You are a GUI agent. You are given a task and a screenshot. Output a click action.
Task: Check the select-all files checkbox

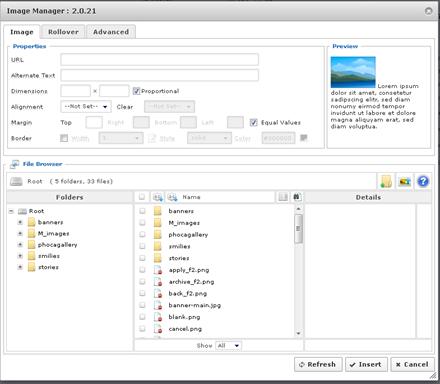tap(142, 197)
